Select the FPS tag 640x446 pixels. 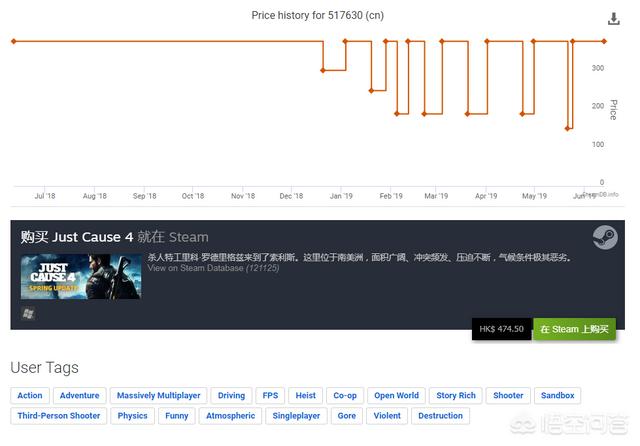pyautogui.click(x=270, y=395)
